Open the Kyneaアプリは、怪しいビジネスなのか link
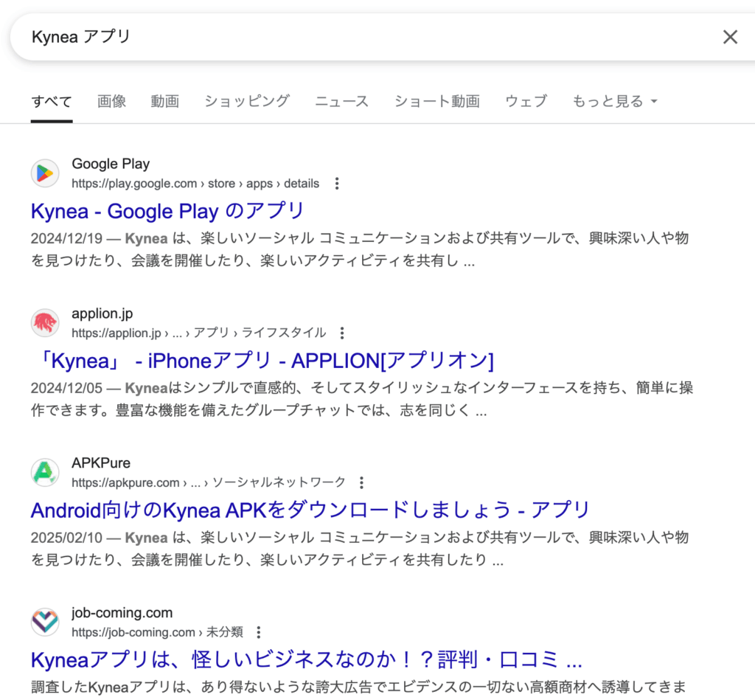Viewport: 755px width, 700px height. coord(307,659)
